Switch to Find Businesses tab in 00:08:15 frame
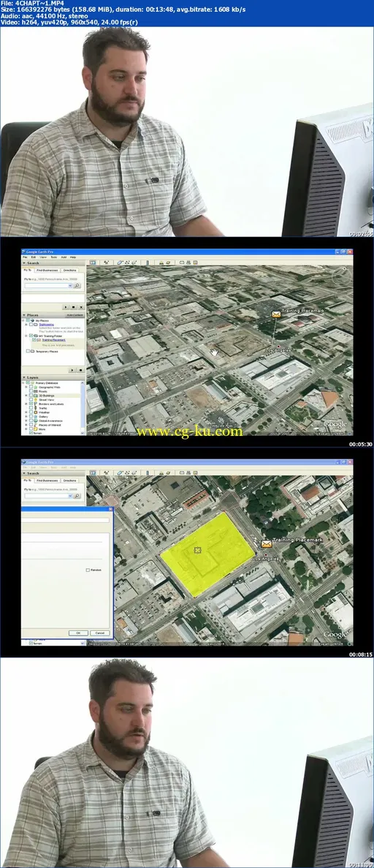374x868 pixels. (47, 480)
